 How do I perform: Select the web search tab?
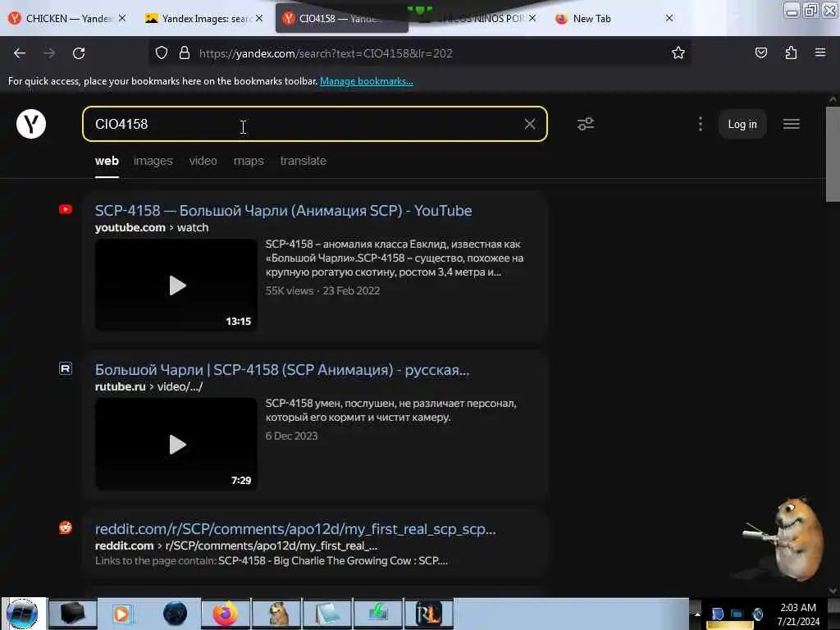pos(107,161)
